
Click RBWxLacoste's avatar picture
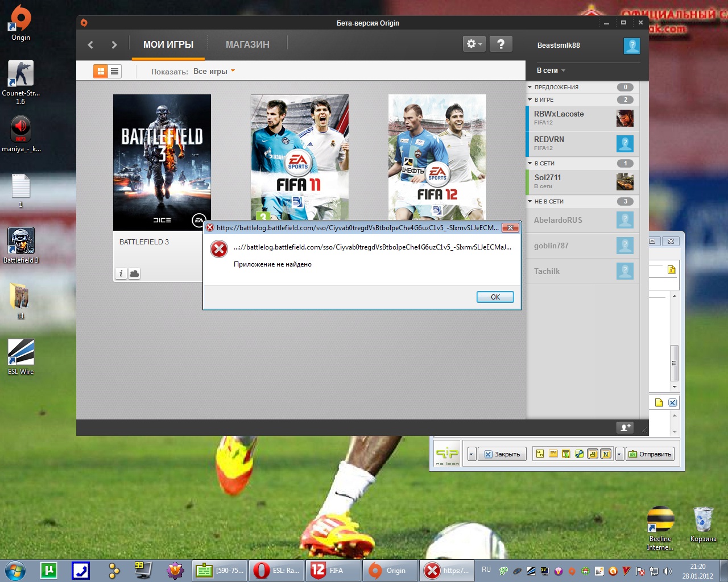624,118
